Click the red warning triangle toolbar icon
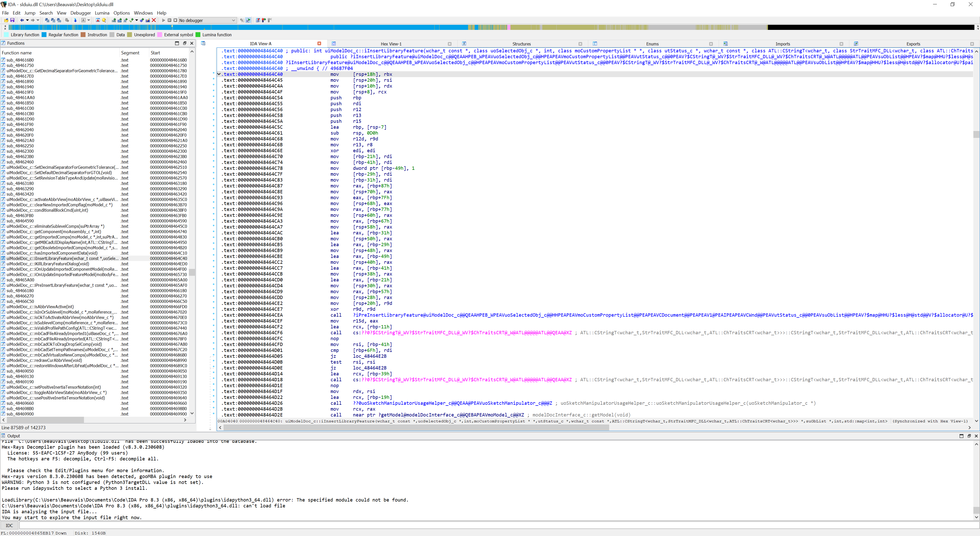The width and height of the screenshot is (980, 536). tap(98, 20)
